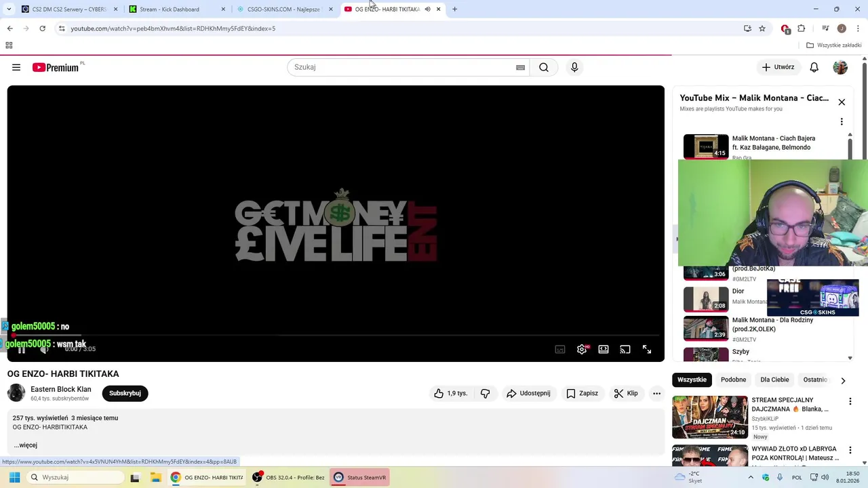868x488 pixels.
Task: Subscribe with the Subskrybuj button
Action: click(125, 393)
